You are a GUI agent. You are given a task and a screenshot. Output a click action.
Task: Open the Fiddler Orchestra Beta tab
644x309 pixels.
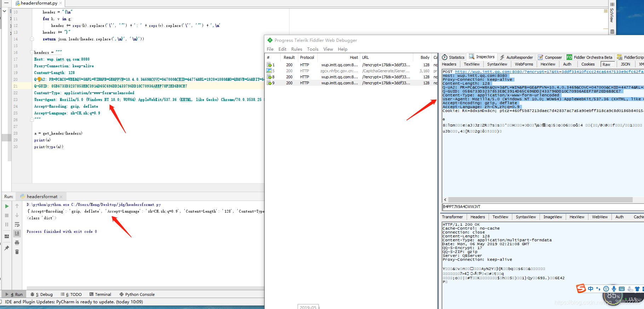pyautogui.click(x=590, y=57)
